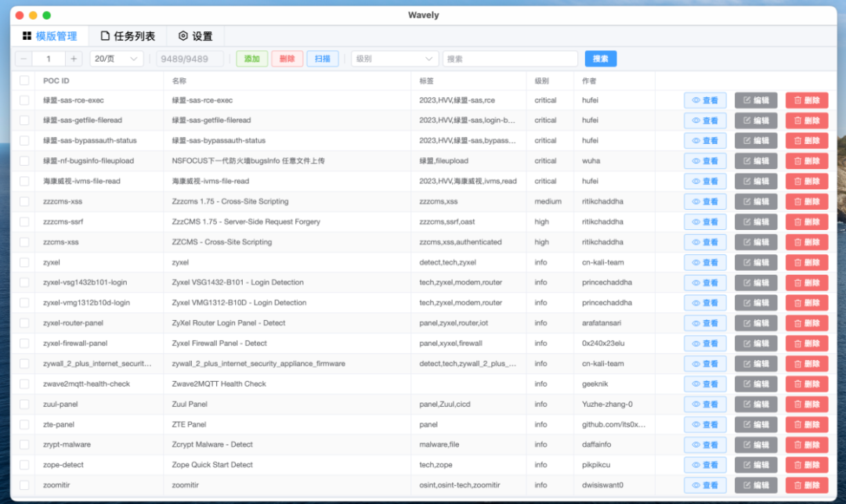Click the blue 搜索 button

pos(601,59)
